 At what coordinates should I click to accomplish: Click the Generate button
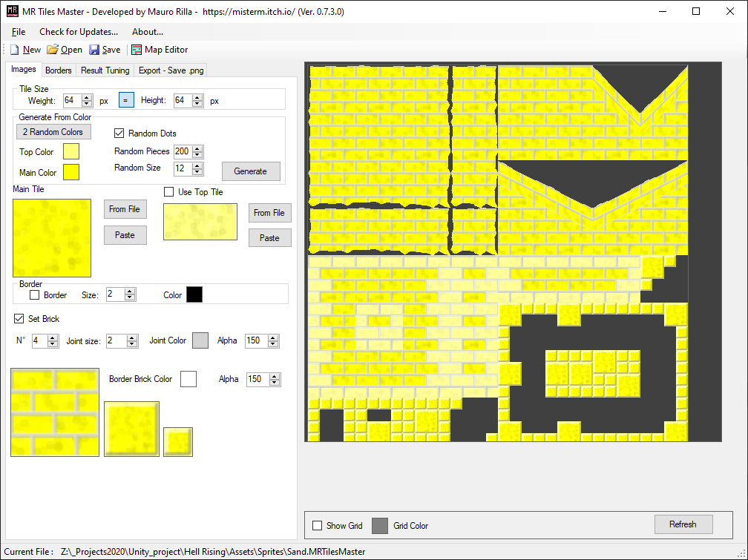(x=251, y=171)
